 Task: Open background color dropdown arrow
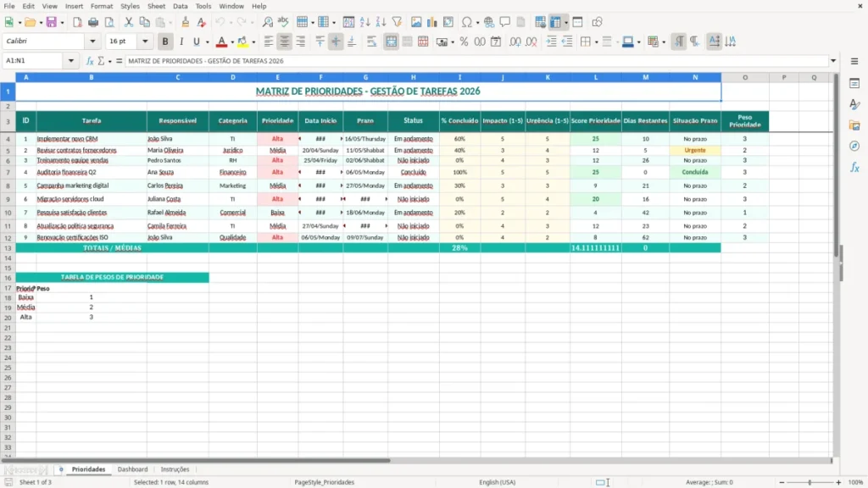(253, 42)
